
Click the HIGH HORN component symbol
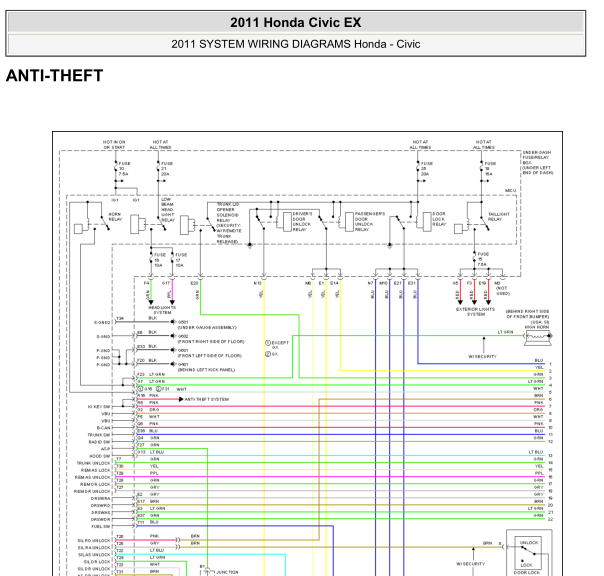click(x=538, y=336)
